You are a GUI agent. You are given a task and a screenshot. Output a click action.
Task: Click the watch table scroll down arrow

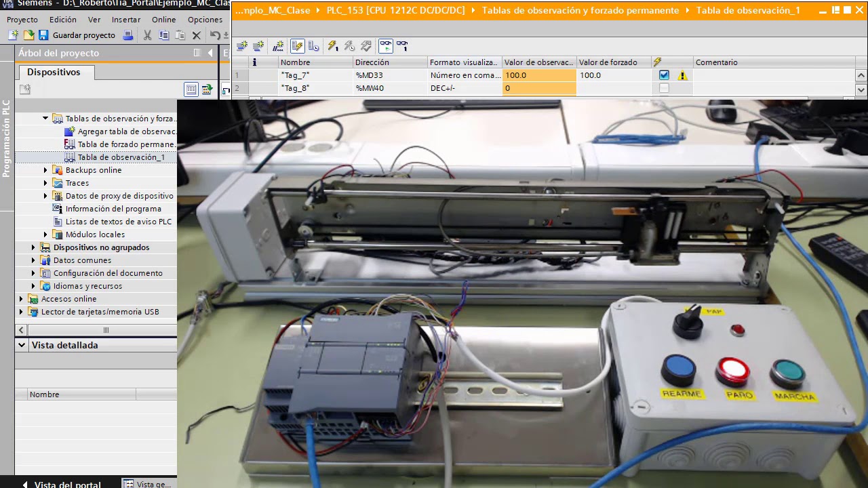pyautogui.click(x=861, y=89)
